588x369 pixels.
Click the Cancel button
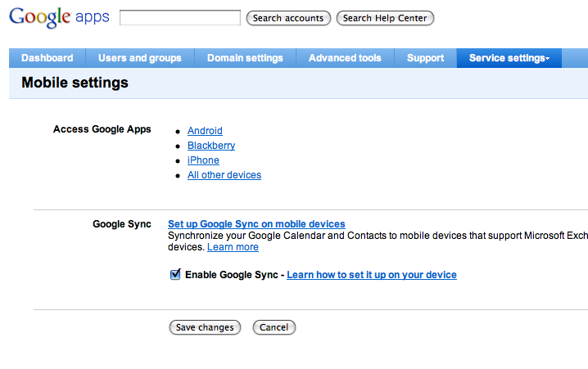(x=274, y=327)
